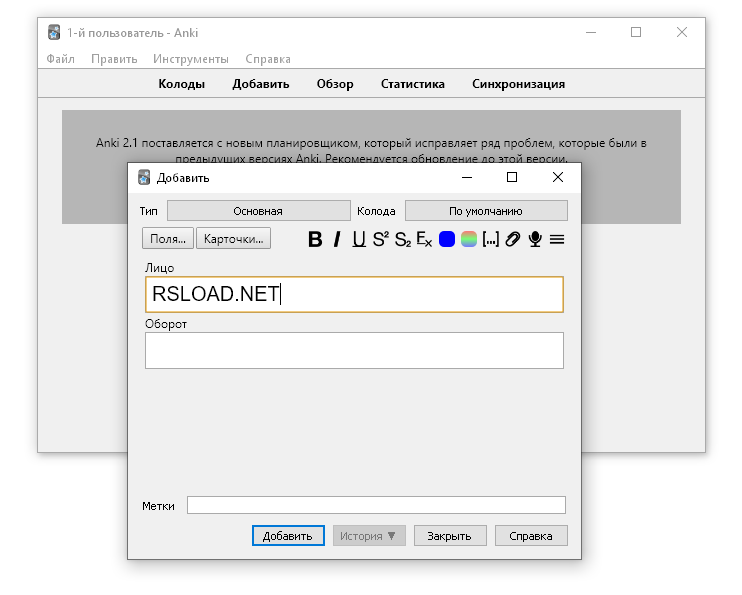742x595 pixels.
Task: Open Статистика in main window
Action: coord(413,84)
